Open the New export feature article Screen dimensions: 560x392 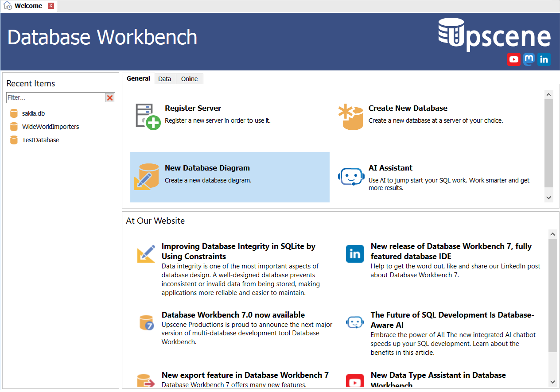coord(245,375)
